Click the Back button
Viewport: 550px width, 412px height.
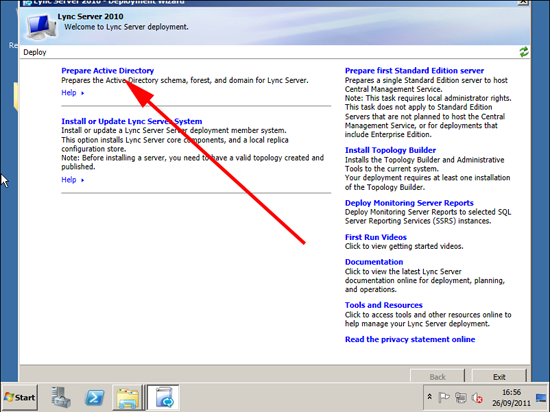pyautogui.click(x=437, y=377)
